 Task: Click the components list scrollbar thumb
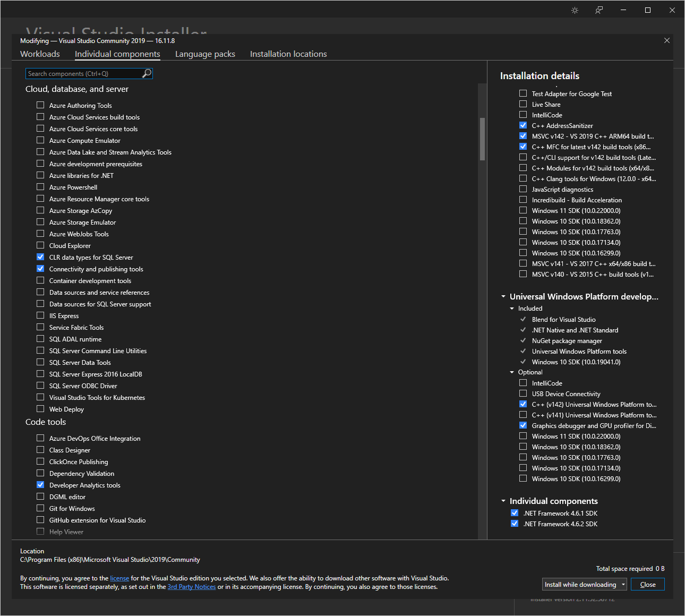(x=482, y=139)
